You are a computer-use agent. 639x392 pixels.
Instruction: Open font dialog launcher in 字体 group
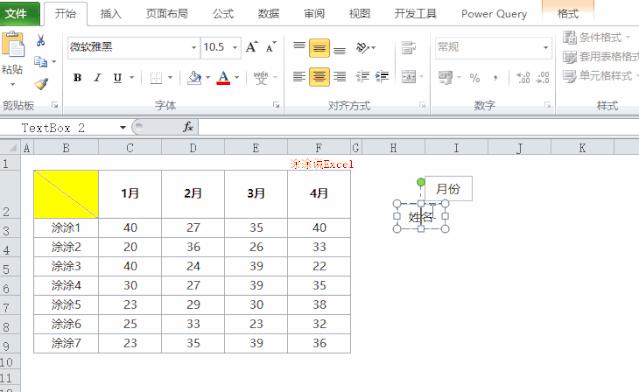point(276,106)
